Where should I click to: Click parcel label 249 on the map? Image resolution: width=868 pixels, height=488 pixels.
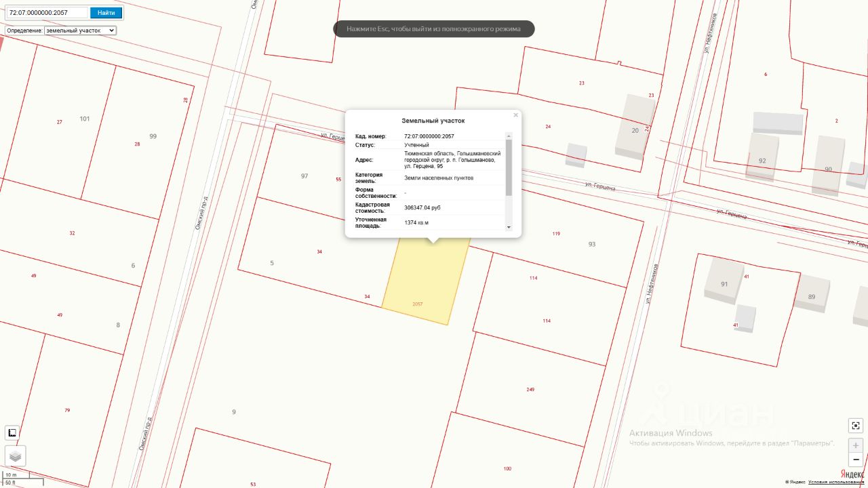click(x=530, y=389)
